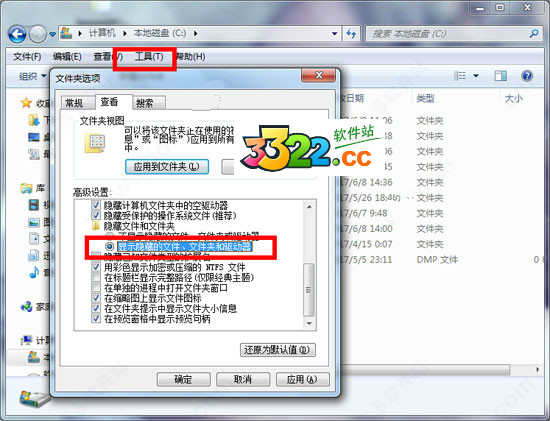The width and height of the screenshot is (550, 421).
Task: Uncheck 隐藏受保护的操作系统文件(推荐)
Action: pyautogui.click(x=96, y=215)
